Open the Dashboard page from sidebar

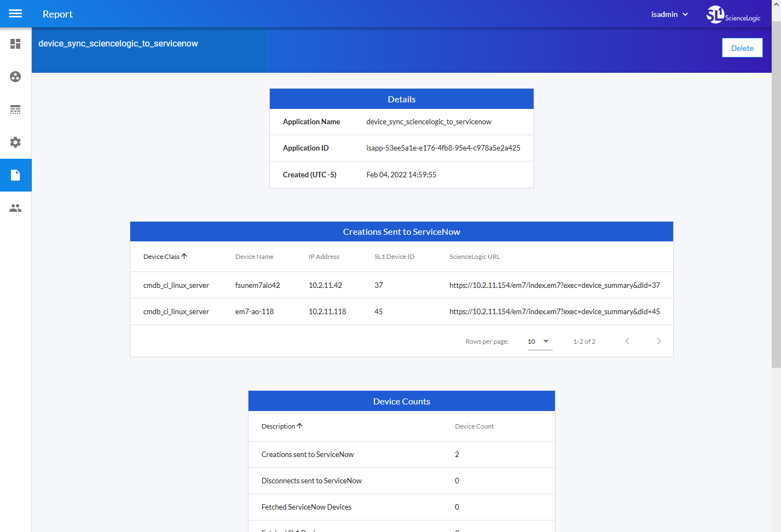[15, 44]
